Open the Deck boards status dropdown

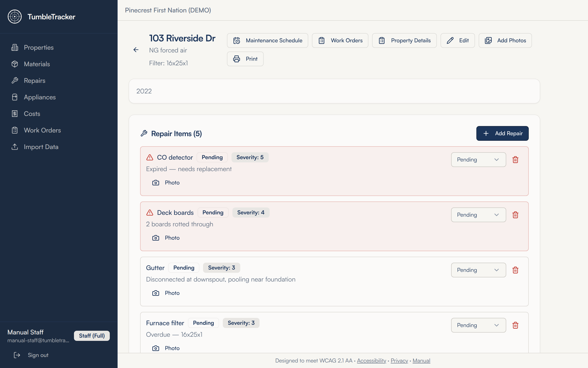coord(478,215)
